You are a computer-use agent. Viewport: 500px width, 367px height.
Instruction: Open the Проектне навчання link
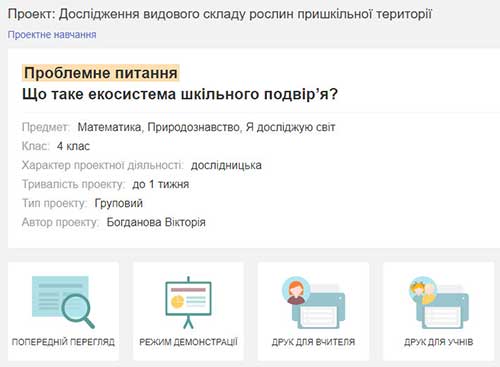(52, 35)
